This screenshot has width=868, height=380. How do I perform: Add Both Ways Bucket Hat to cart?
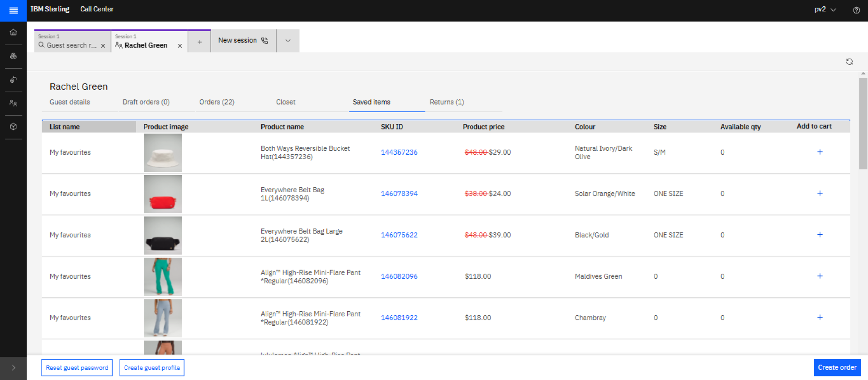[819, 152]
